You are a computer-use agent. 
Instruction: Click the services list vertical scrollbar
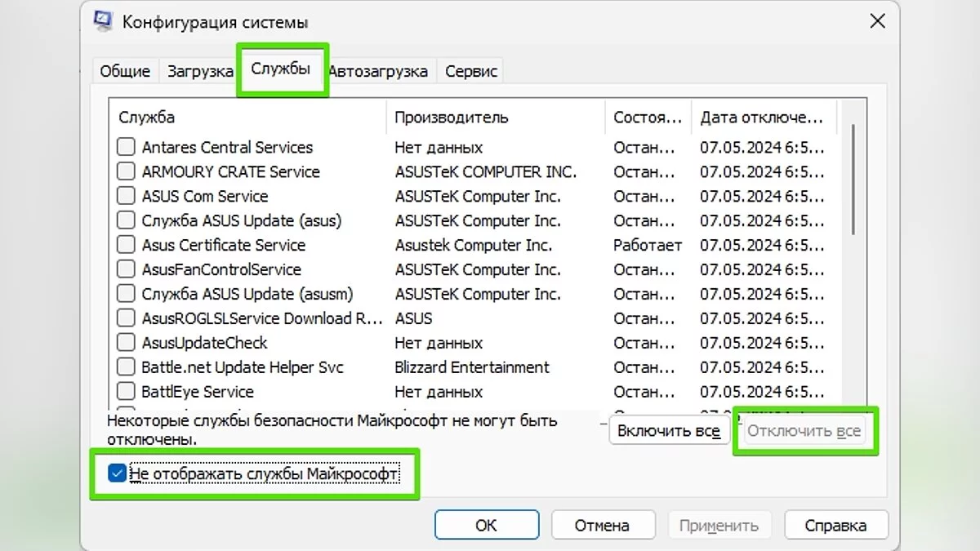pyautogui.click(x=853, y=180)
